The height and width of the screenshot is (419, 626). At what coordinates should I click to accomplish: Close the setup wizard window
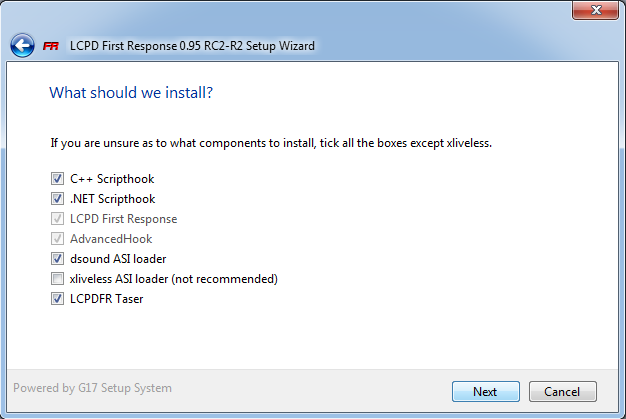[596, 12]
